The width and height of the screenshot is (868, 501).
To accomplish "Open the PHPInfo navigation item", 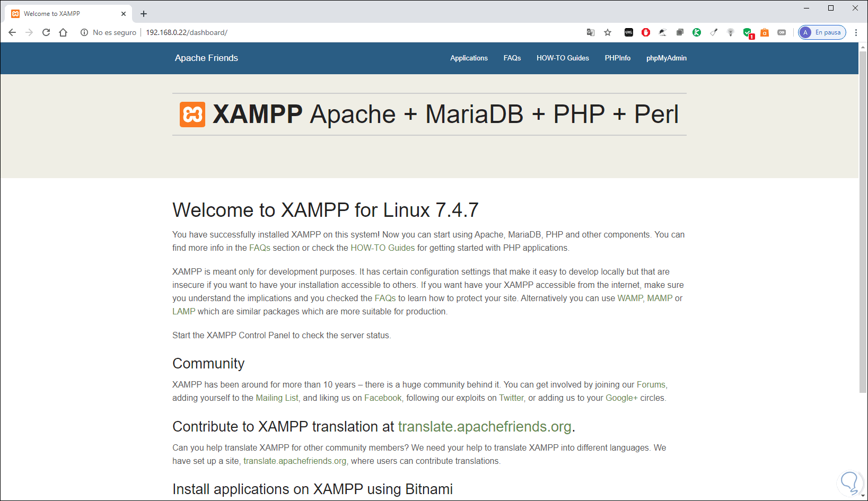I will (x=618, y=58).
